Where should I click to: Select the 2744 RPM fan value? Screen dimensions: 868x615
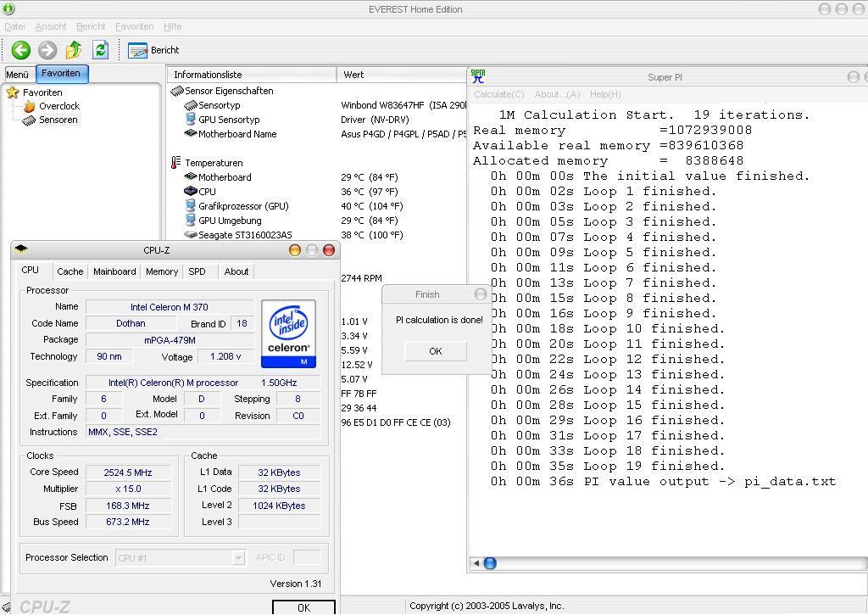361,277
